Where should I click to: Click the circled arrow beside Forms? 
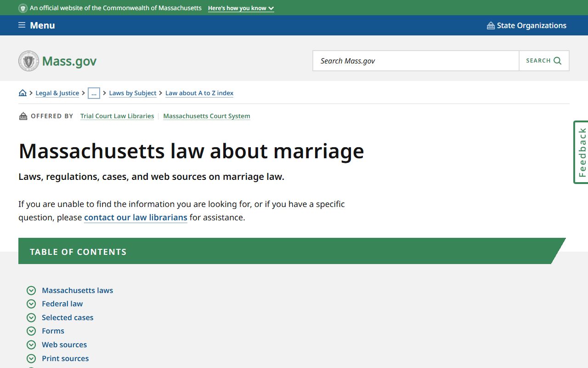pos(31,331)
